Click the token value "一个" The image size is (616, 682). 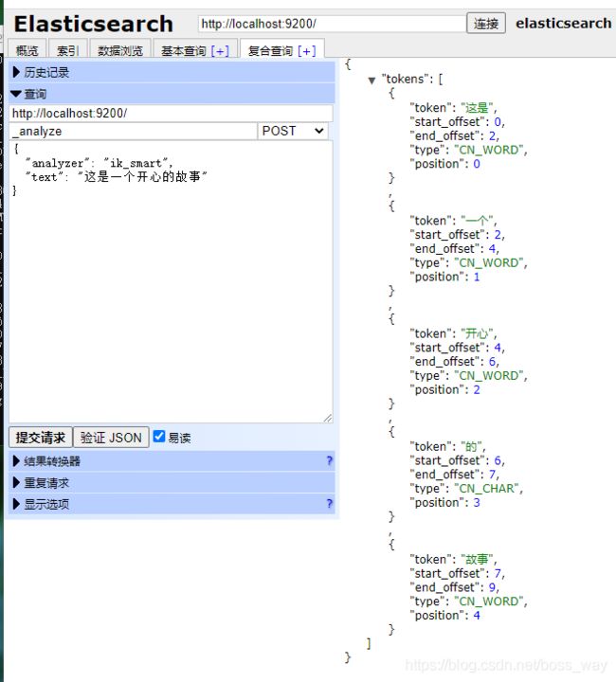tap(477, 221)
